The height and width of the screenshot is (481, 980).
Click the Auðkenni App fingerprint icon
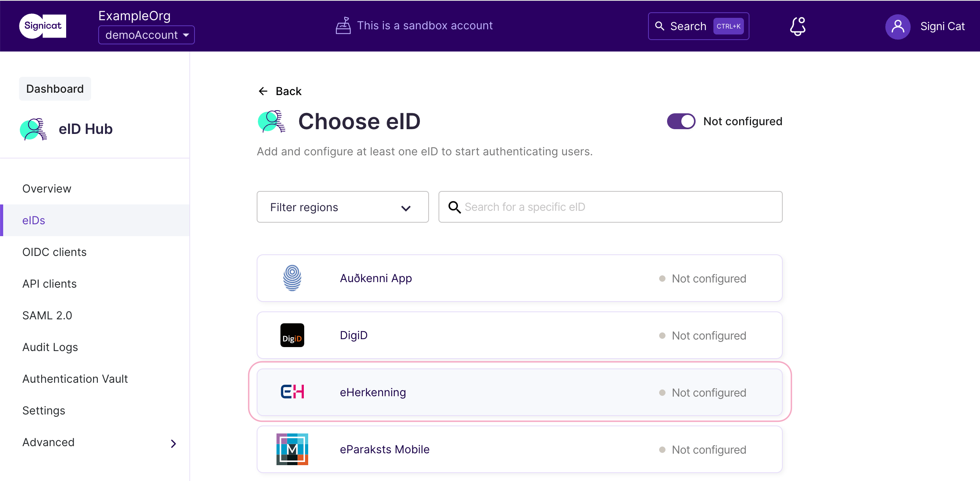click(292, 278)
